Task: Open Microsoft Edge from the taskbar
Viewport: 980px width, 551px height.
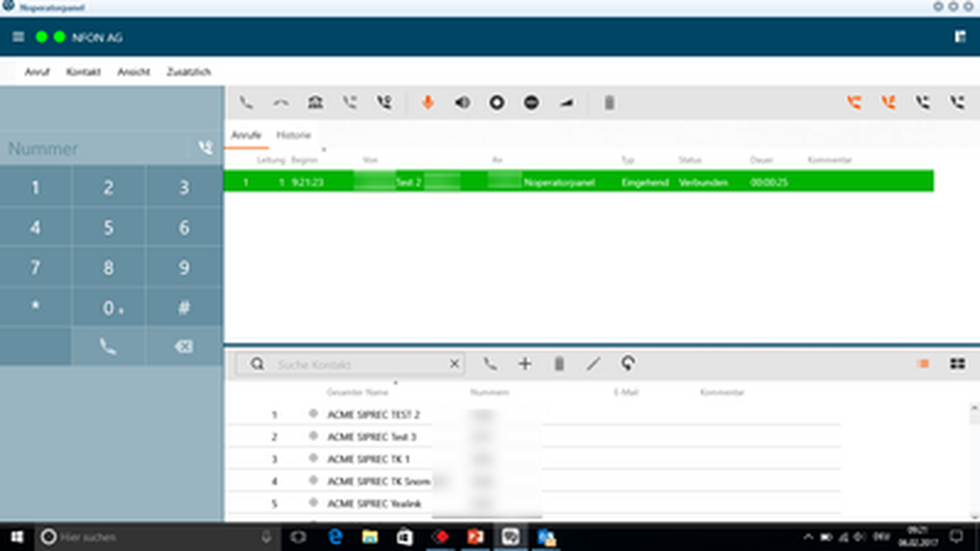Action: (x=336, y=537)
